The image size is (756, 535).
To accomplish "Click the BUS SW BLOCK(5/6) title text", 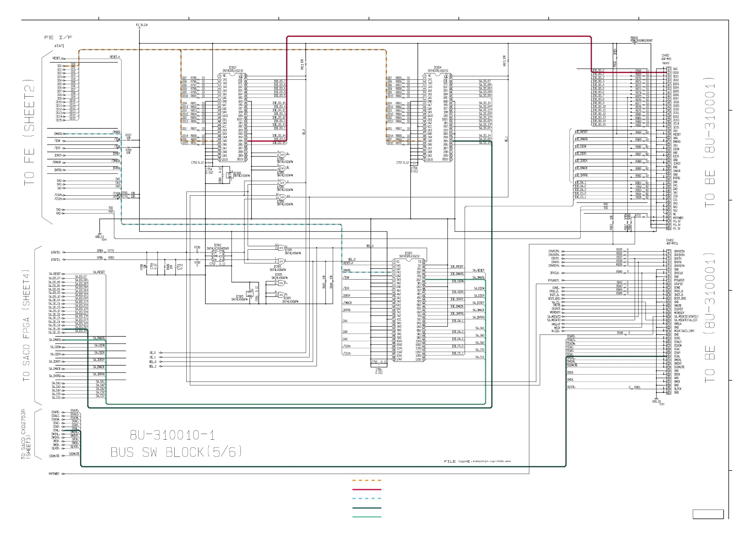I will click(x=176, y=452).
